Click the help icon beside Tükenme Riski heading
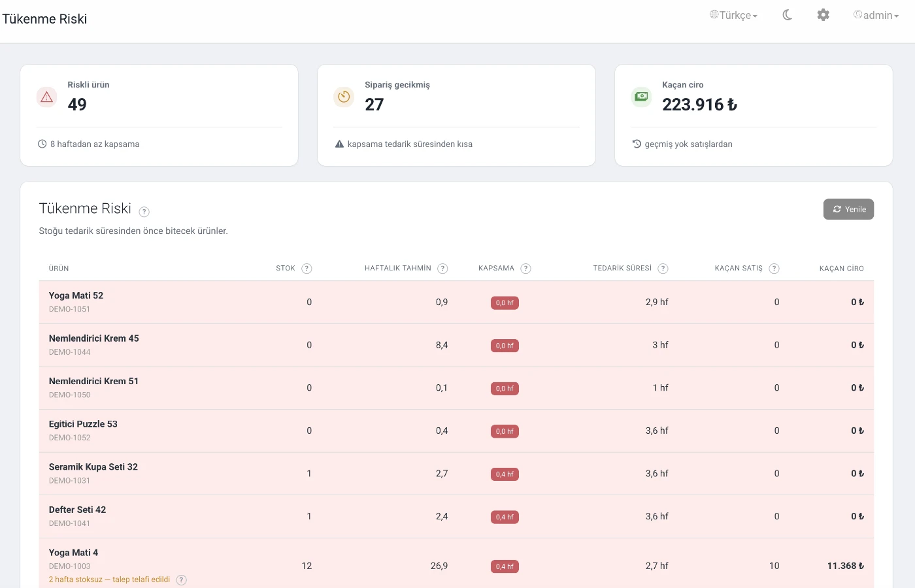This screenshot has width=915, height=588. tap(144, 212)
